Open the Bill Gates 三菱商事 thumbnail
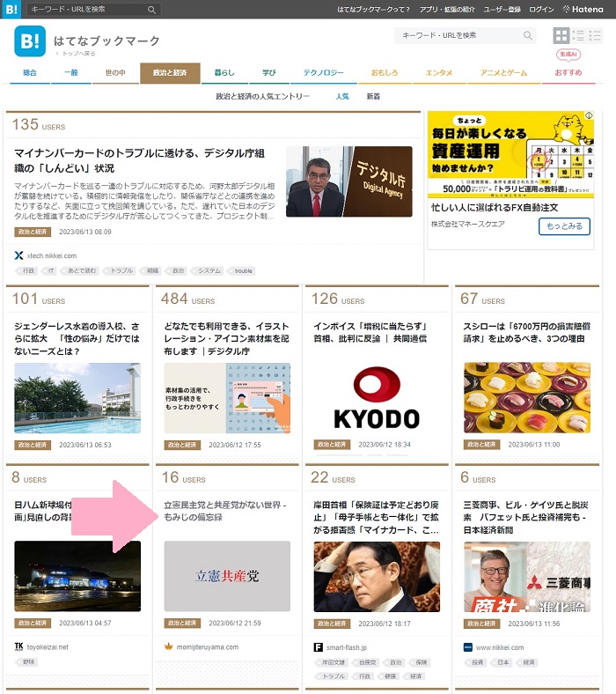616x694 pixels. 526,577
